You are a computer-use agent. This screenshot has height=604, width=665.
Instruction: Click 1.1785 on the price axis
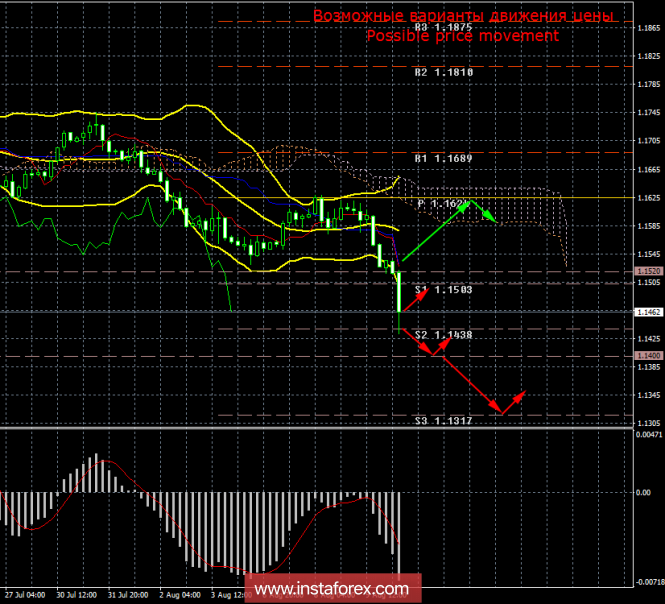(x=649, y=85)
